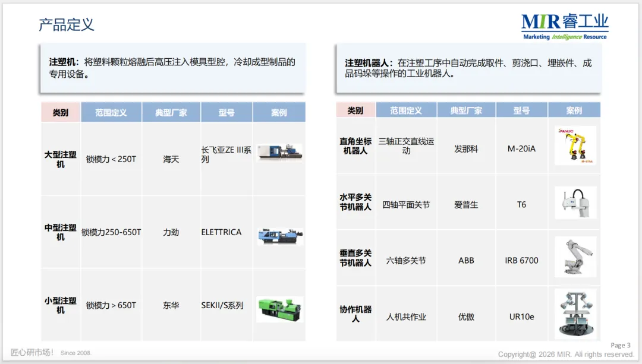
Task: Click the 锁模力＞650T cell
Action: click(111, 305)
